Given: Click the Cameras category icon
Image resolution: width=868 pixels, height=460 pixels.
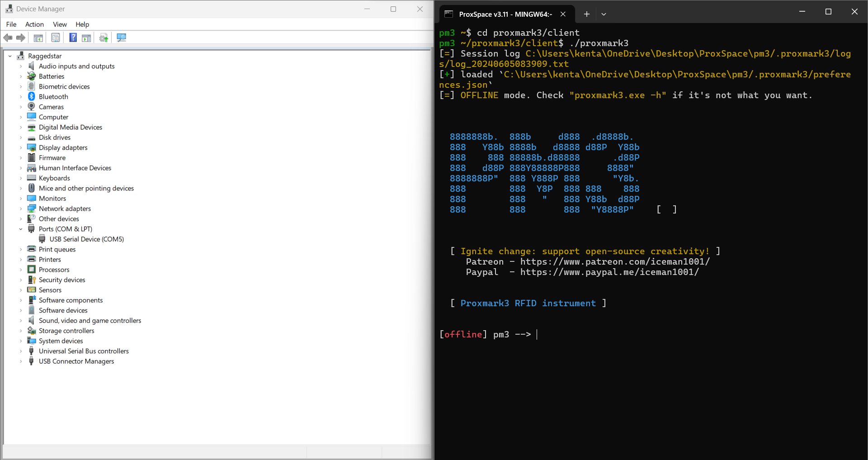Looking at the screenshot, I should (31, 107).
